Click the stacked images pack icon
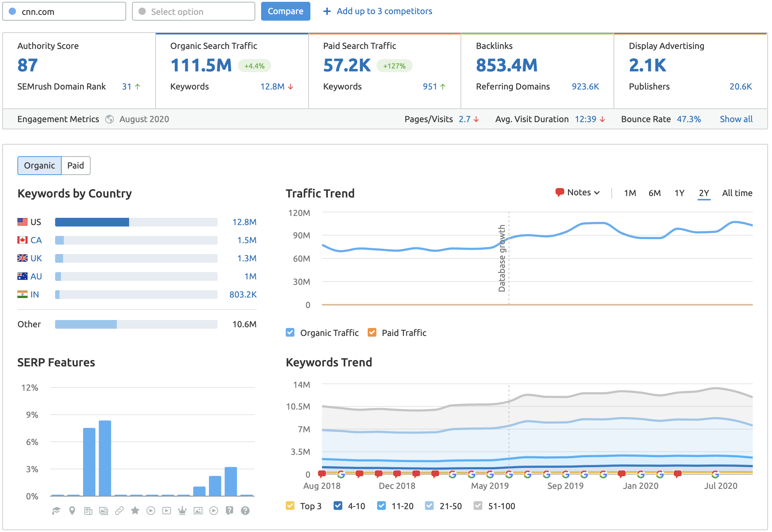Screen dimensions: 772x532 point(104,511)
